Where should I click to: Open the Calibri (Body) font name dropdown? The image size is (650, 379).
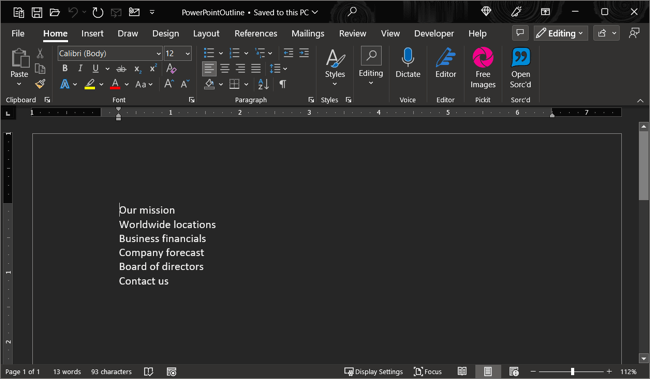(x=158, y=53)
